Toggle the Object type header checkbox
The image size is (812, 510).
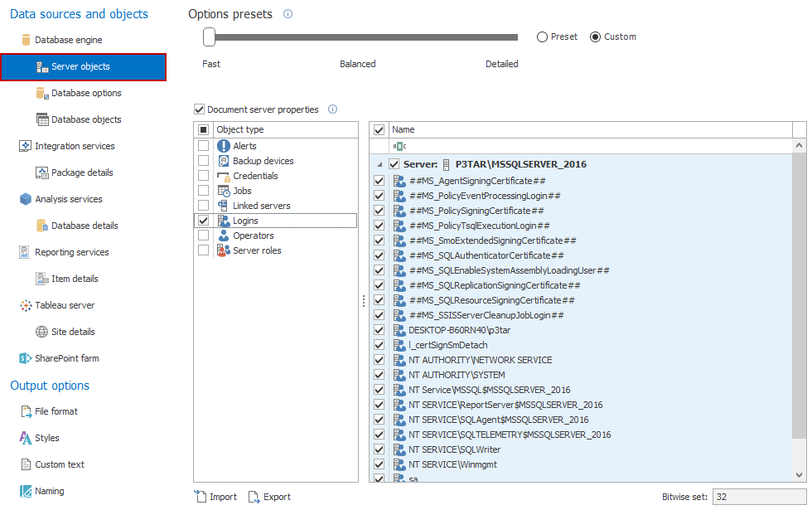(204, 129)
